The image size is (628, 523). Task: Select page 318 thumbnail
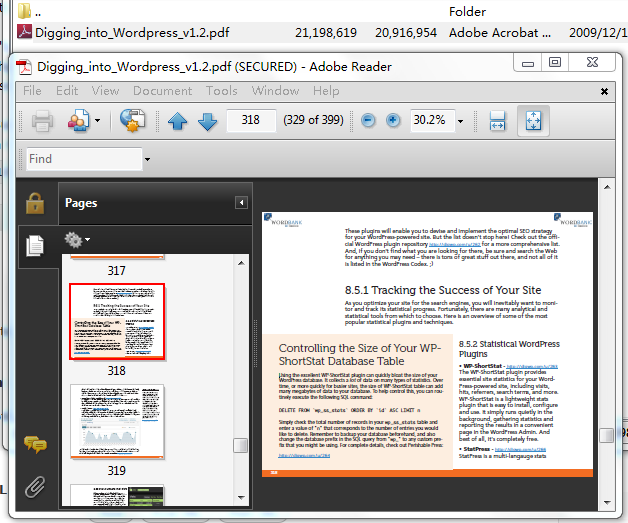[117, 321]
